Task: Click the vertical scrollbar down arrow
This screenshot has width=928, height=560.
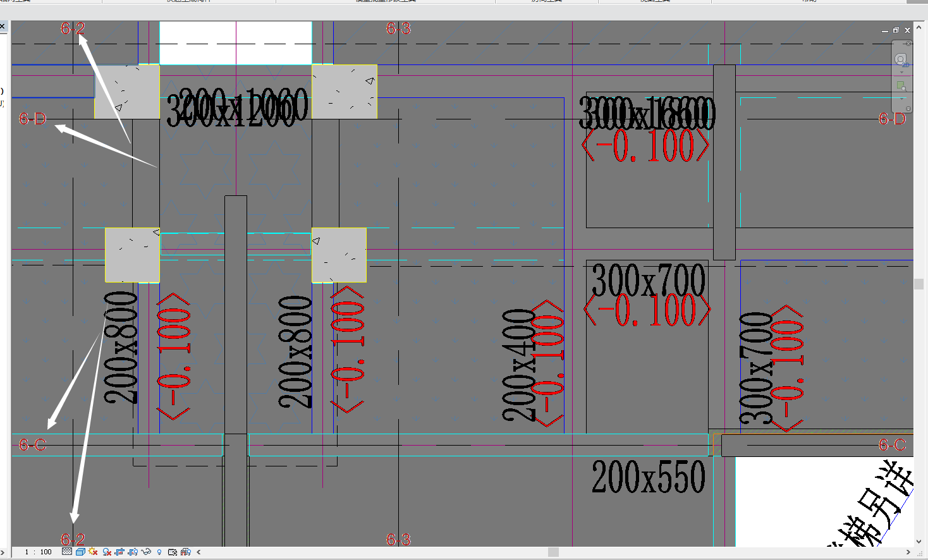Action: (x=919, y=541)
